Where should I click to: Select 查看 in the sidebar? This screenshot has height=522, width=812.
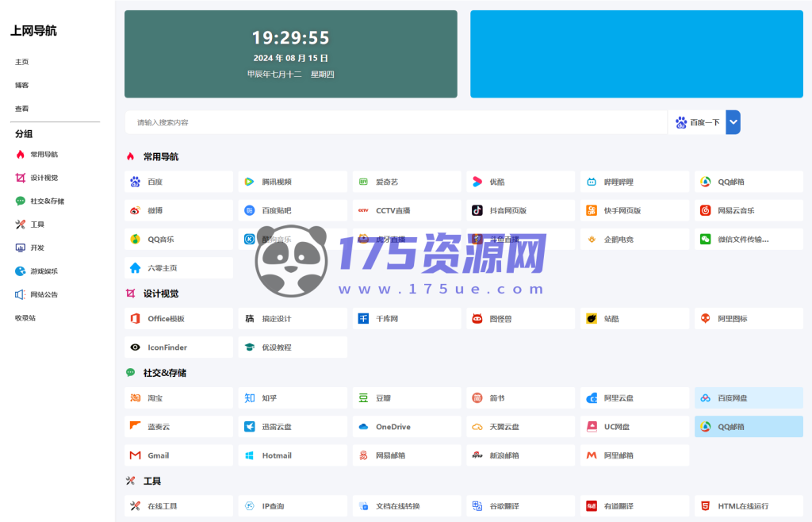tap(21, 109)
